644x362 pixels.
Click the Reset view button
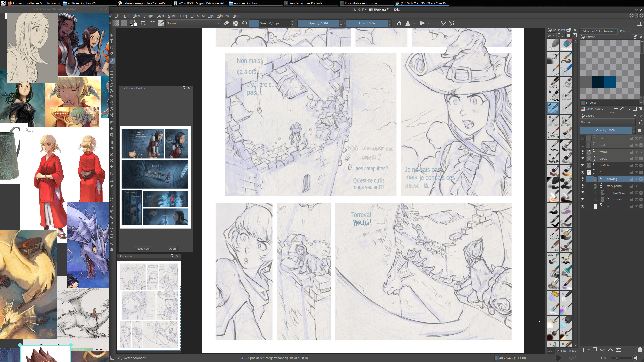142,249
